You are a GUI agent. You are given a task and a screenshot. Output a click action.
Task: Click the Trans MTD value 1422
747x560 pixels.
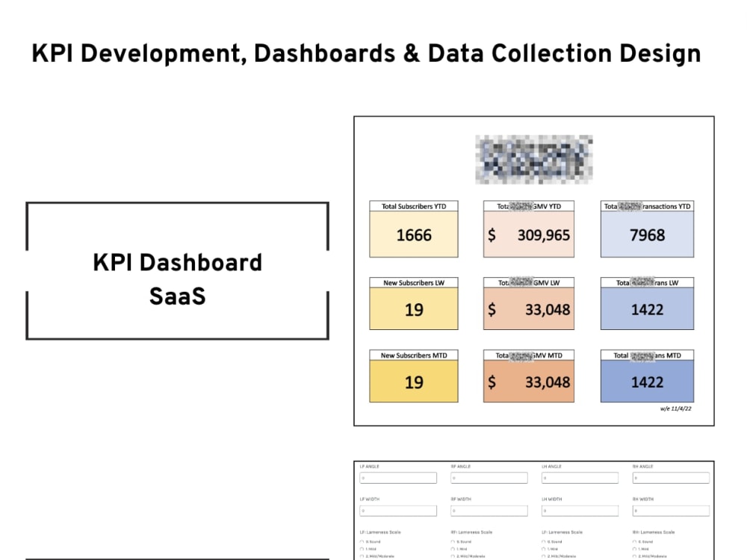pyautogui.click(x=647, y=382)
